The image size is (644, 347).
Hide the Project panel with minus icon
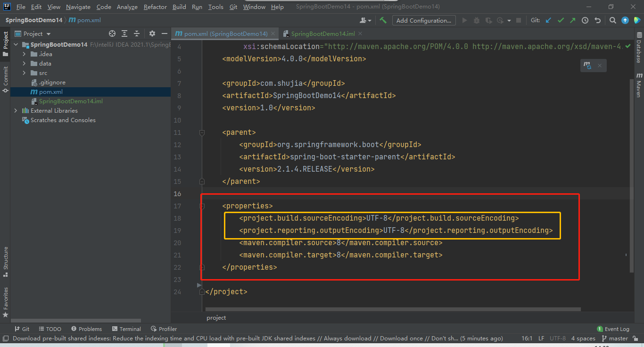click(x=164, y=33)
